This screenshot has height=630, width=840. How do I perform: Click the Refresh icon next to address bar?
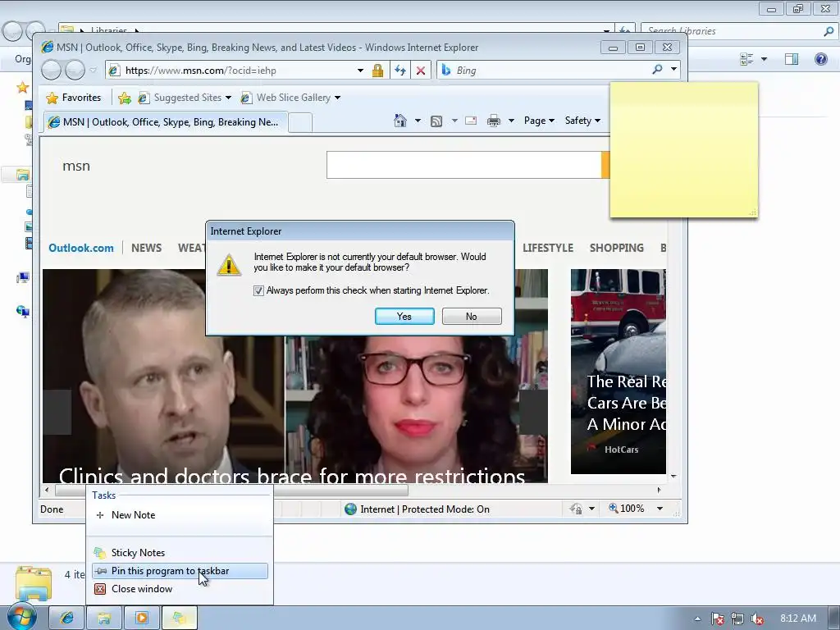(x=400, y=71)
